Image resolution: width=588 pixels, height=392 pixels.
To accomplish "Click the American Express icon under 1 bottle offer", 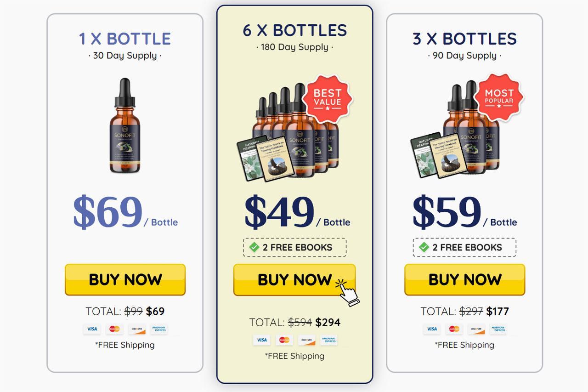I will click(159, 329).
